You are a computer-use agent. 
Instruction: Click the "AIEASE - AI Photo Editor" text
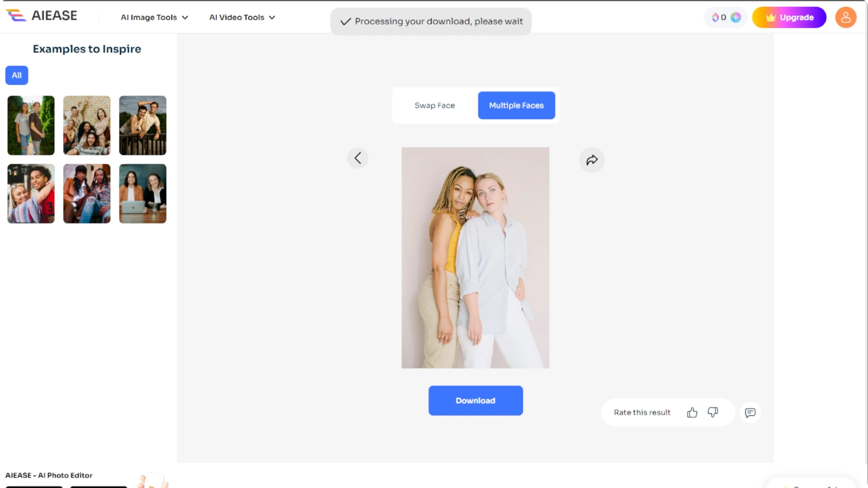point(49,475)
